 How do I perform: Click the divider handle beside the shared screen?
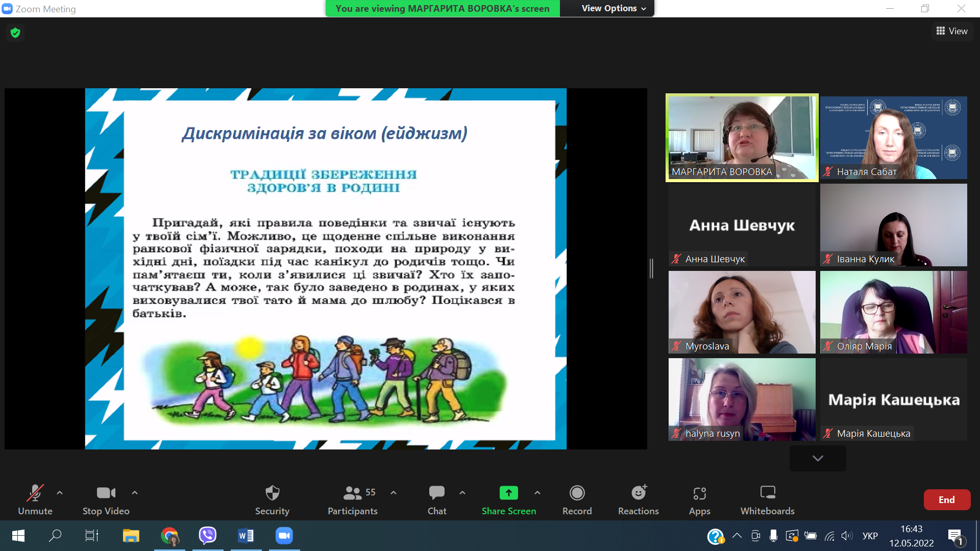651,268
